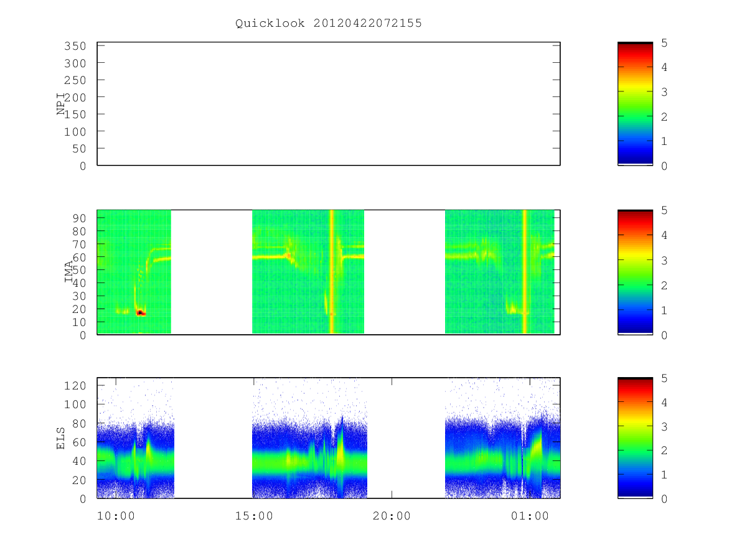Click the 60 tick on ELS axis
Screen dimensions: 747x560
[x=79, y=442]
